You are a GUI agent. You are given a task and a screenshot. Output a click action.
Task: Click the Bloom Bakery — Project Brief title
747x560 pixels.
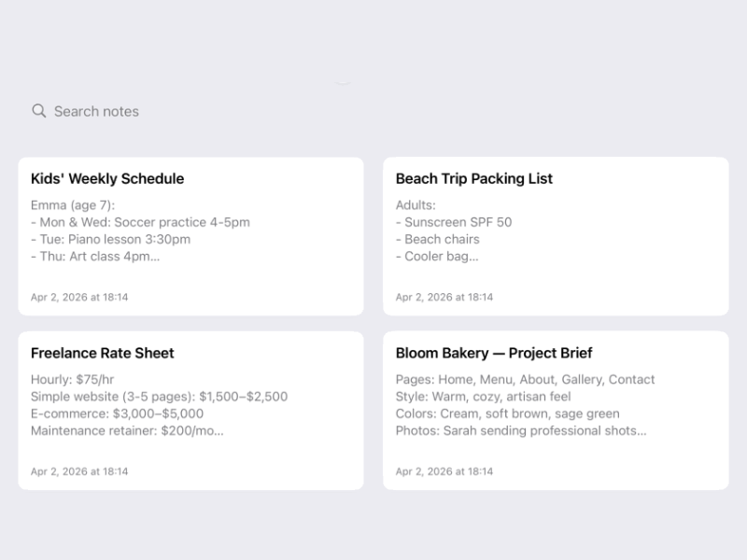pyautogui.click(x=494, y=353)
